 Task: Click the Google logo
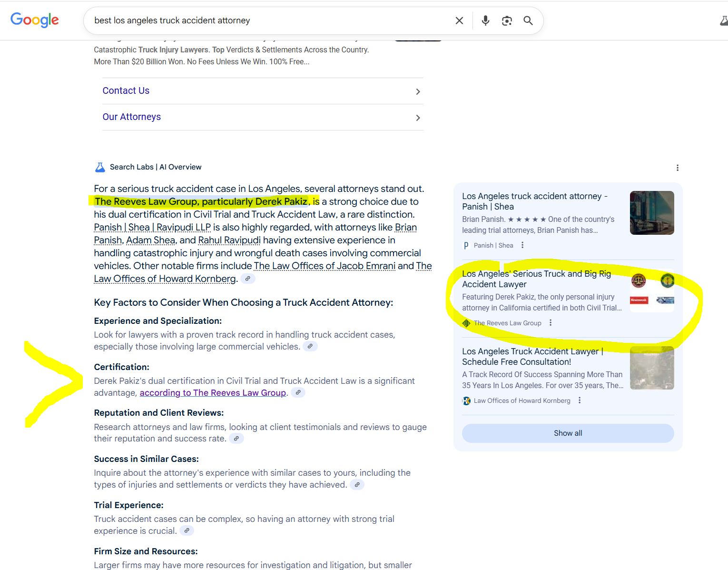(x=35, y=20)
